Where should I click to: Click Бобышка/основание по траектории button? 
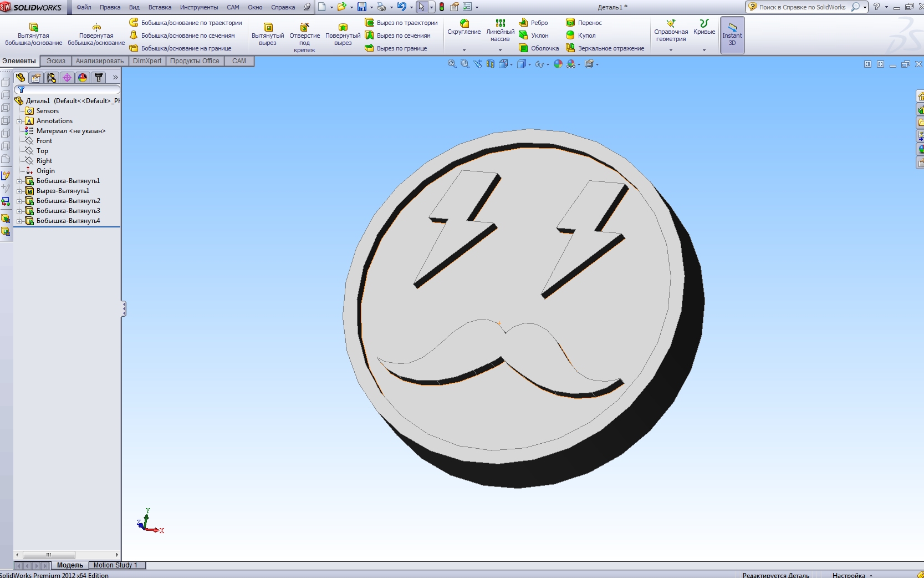point(186,23)
